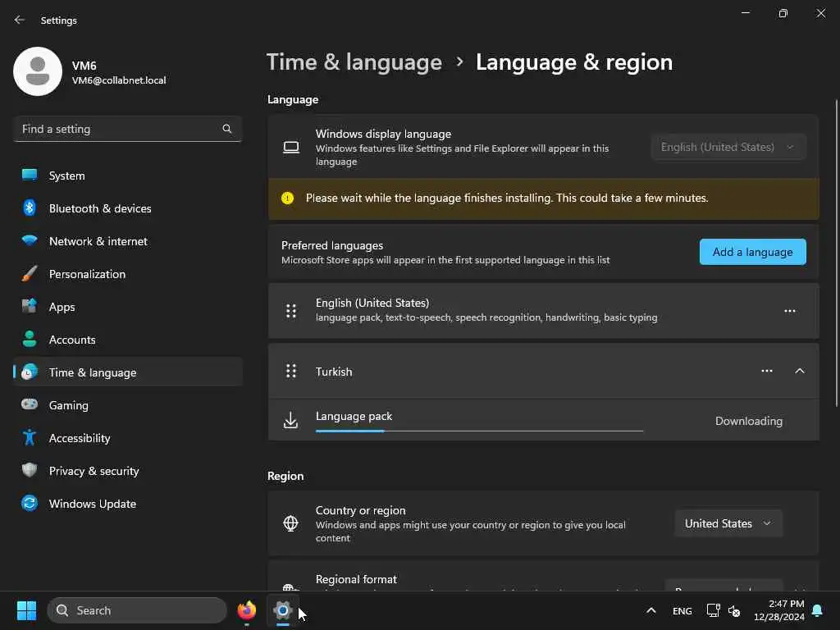Click the ENG input language indicator
Image resolution: width=840 pixels, height=630 pixels.
pyautogui.click(x=682, y=610)
